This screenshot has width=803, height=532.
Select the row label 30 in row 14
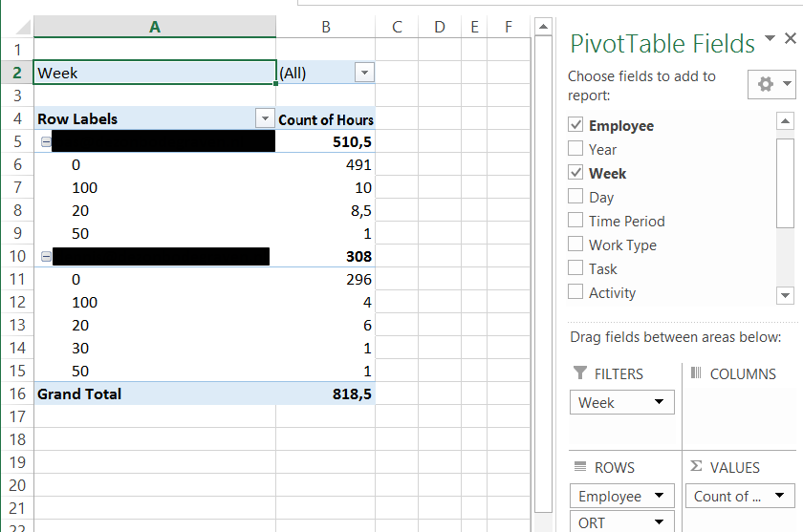[155, 348]
